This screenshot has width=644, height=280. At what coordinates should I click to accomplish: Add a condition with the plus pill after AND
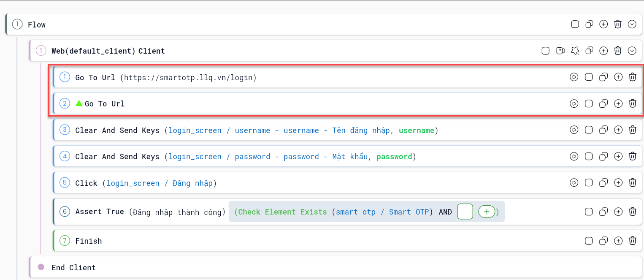click(487, 212)
